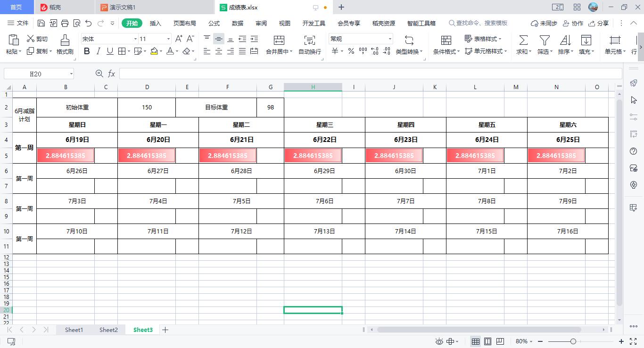Viewport: 644px width, 348px height.
Task: Click the 类型转换 type conversion icon
Action: point(409,45)
